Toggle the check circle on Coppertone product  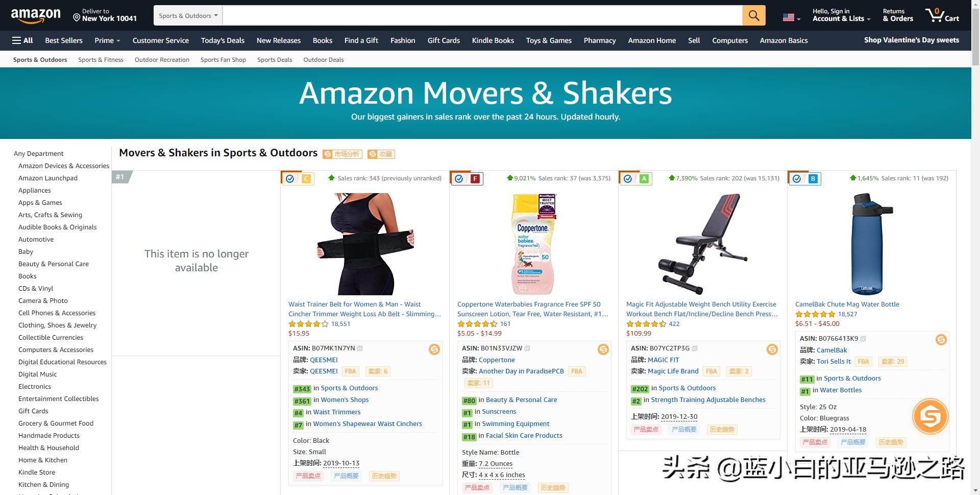(459, 179)
